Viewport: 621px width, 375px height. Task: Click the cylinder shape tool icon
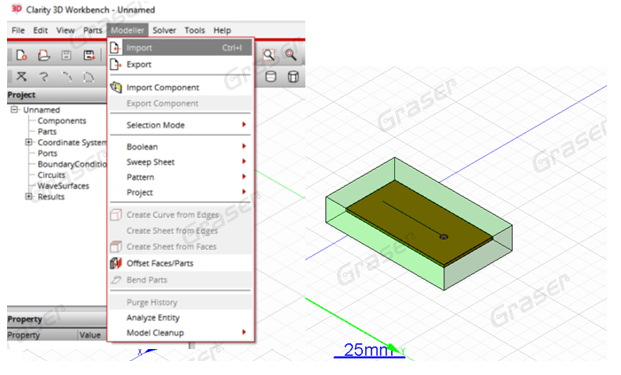click(270, 76)
